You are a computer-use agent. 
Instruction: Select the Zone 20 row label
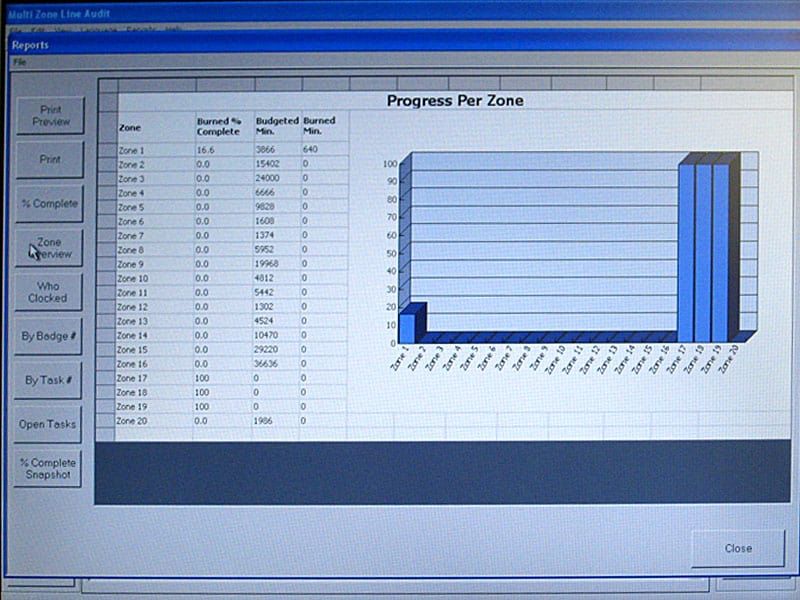tap(133, 421)
